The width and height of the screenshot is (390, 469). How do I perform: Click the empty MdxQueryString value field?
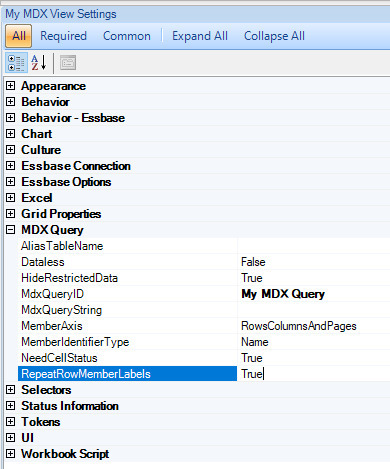click(x=314, y=310)
